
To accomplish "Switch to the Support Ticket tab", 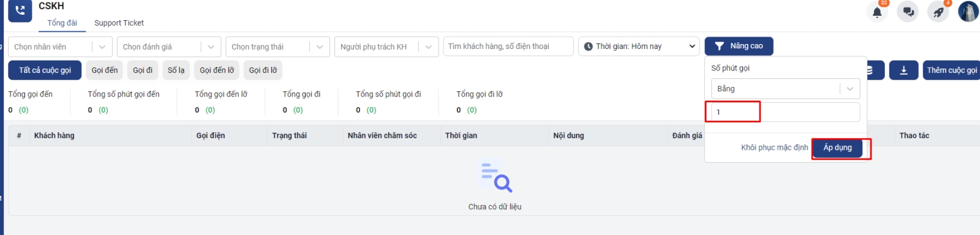I will point(119,23).
